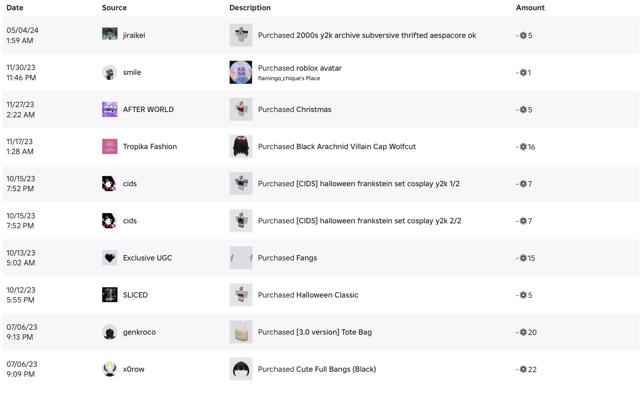
Task: Open smile's round profile avatar
Action: (x=109, y=72)
